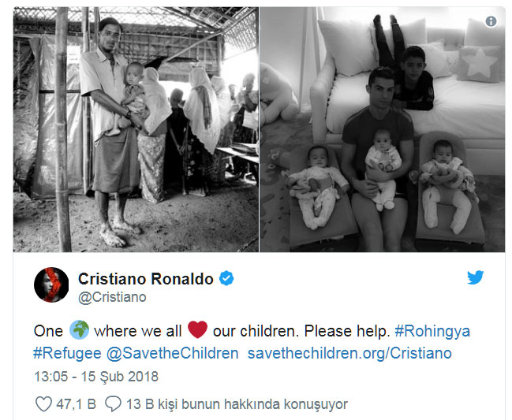Click the tweet text 'Please help.'
This screenshot has width=512, height=420.
pos(347,331)
